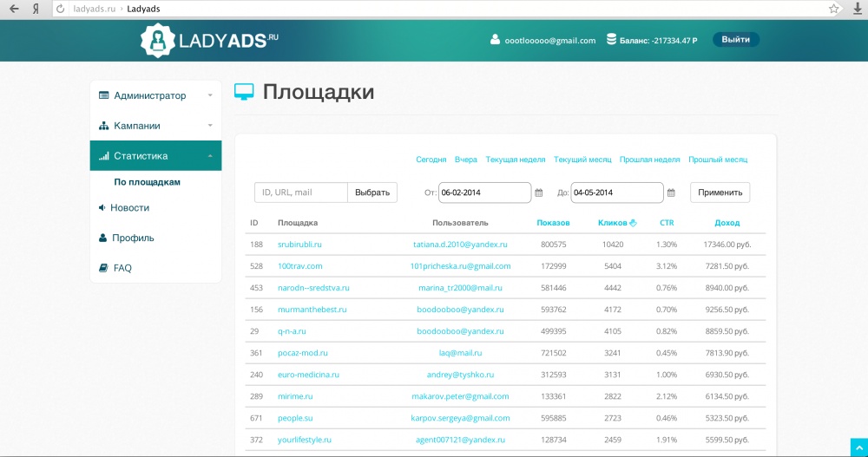This screenshot has height=457, width=868.
Task: Click the От date field 06-02-2014
Action: (484, 193)
